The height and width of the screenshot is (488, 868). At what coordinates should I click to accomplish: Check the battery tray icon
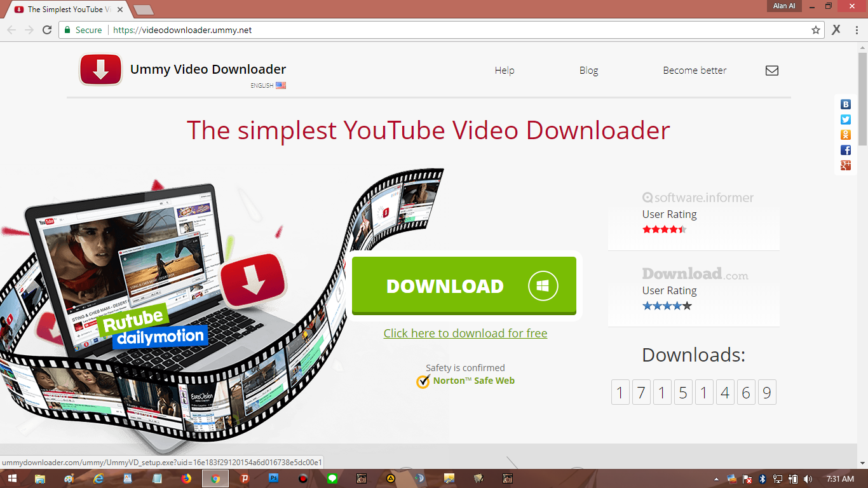click(x=793, y=478)
